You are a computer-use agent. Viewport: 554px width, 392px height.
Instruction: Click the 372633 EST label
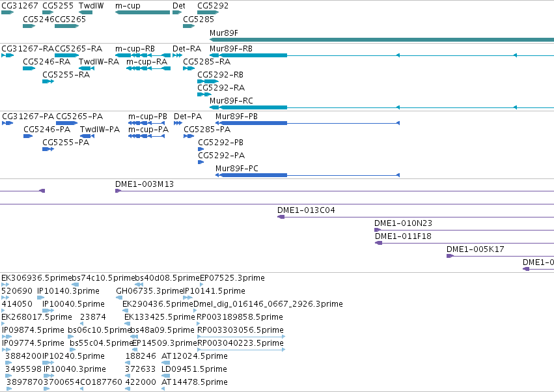140,369
